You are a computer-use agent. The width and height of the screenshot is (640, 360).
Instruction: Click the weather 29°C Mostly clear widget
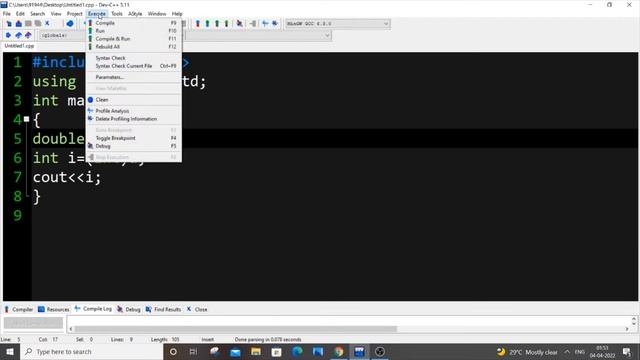tap(527, 351)
